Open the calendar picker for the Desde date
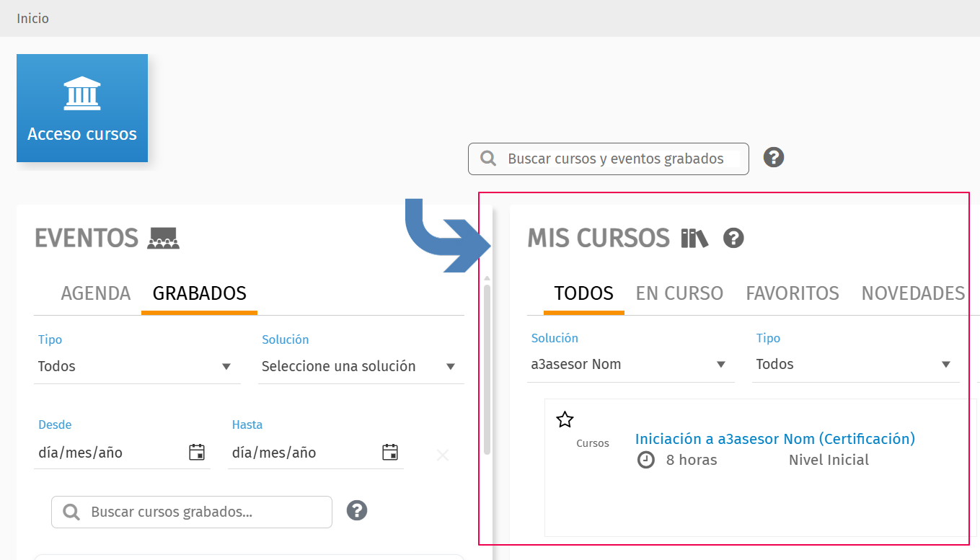The width and height of the screenshot is (980, 560). click(x=197, y=453)
